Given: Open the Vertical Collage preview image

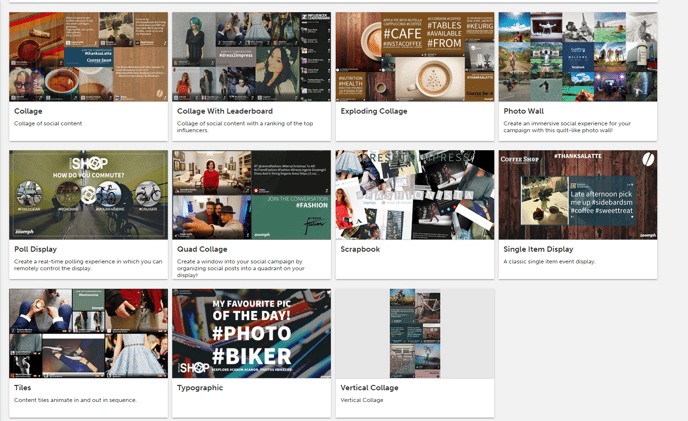Looking at the screenshot, I should coord(415,333).
